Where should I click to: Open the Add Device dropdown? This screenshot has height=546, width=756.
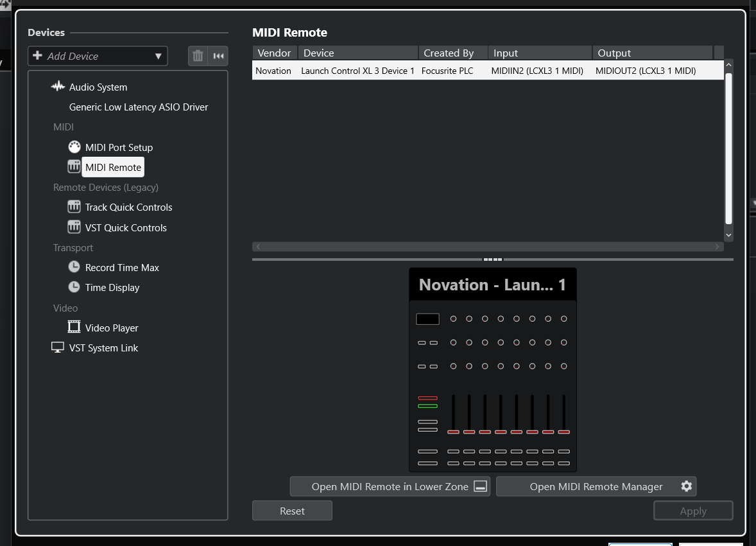coord(98,56)
